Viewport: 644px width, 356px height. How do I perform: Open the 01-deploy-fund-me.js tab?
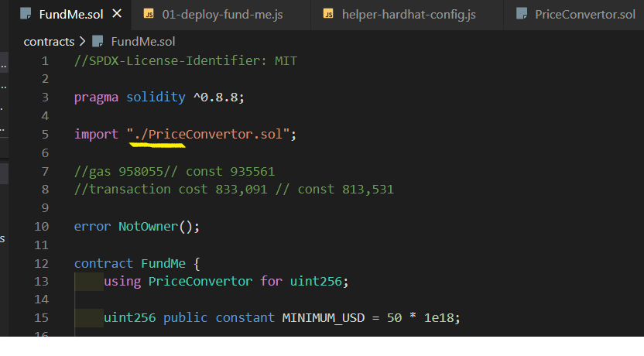[222, 15]
